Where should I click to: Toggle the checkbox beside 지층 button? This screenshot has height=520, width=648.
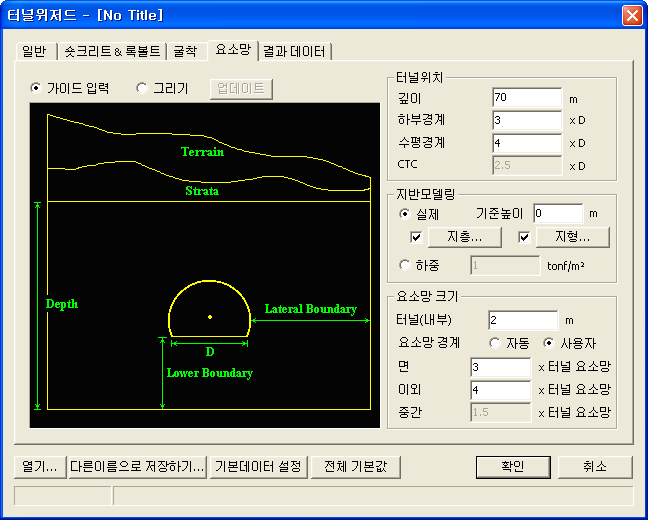(x=416, y=237)
